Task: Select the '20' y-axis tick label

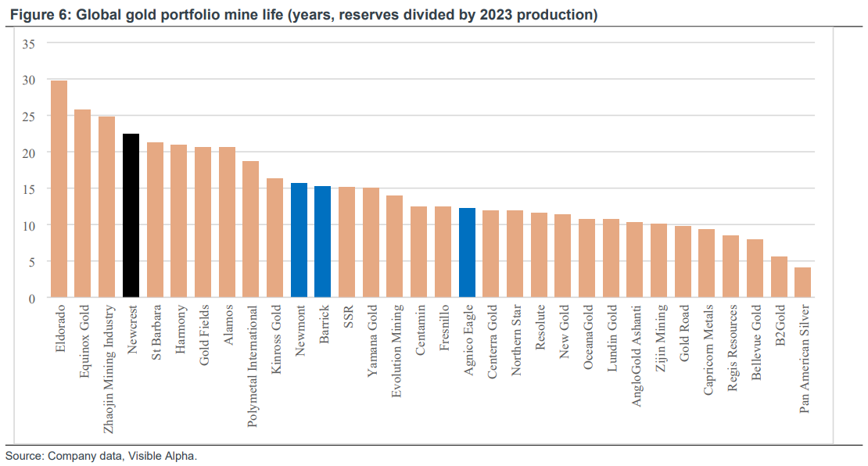Action: click(29, 152)
